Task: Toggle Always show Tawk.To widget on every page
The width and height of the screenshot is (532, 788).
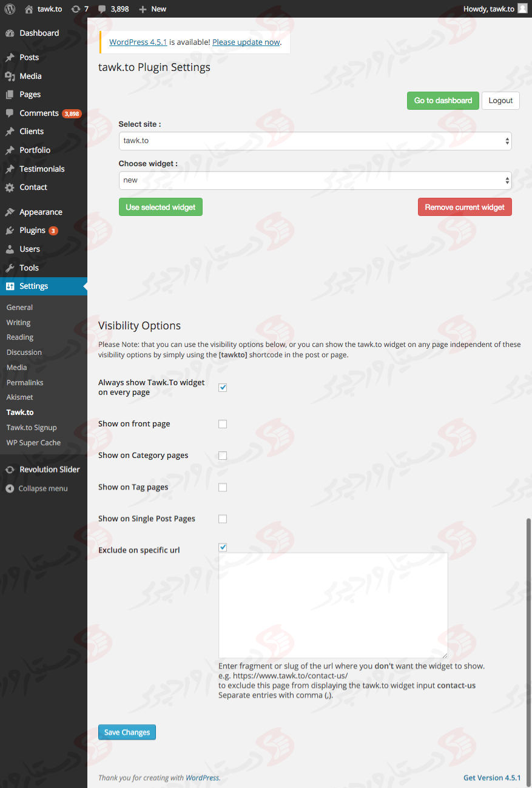Action: pos(222,387)
